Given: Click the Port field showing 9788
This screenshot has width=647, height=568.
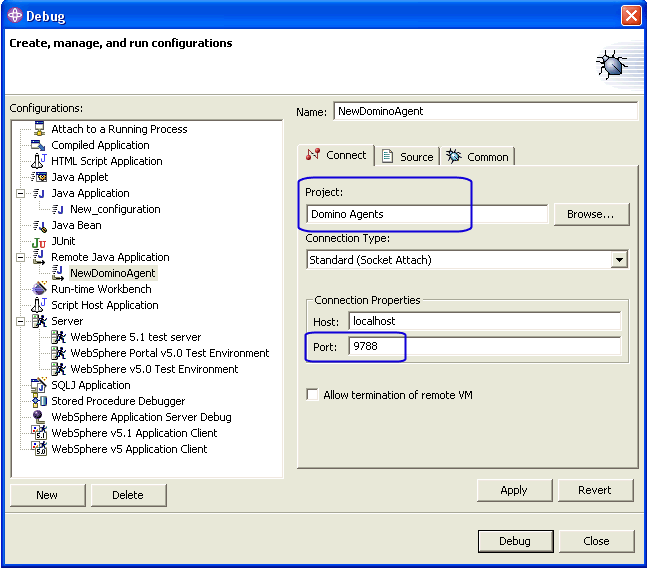Looking at the screenshot, I should pyautogui.click(x=484, y=346).
